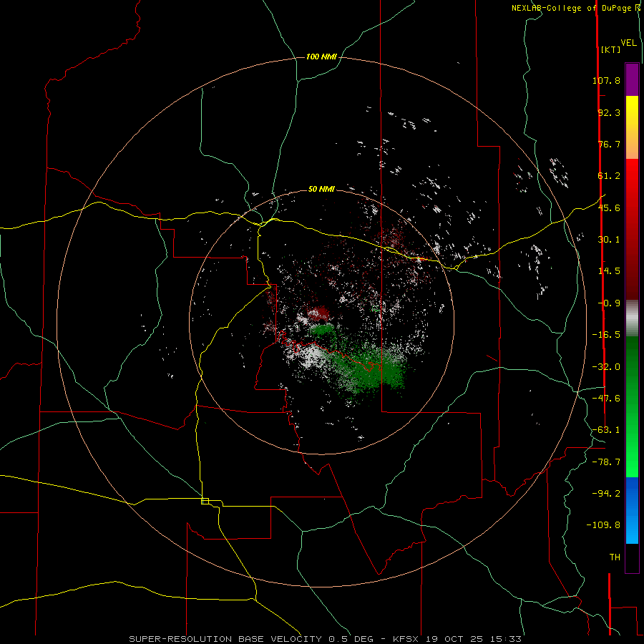The width and height of the screenshot is (644, 644).
Task: Select the -32.0 velocity scale value
Action: point(606,367)
